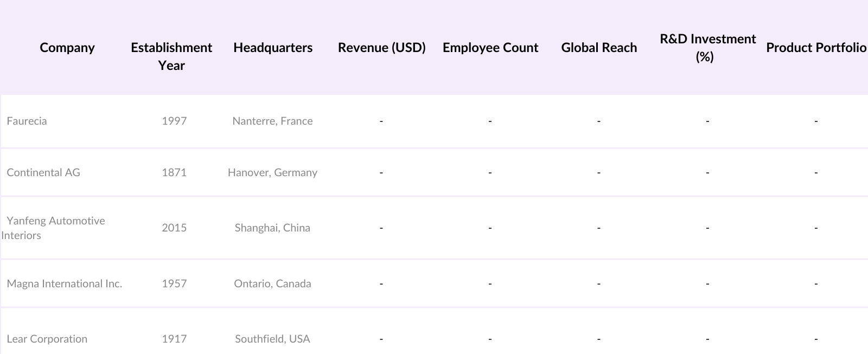Click the Shanghai, China headquarters cell
The width and height of the screenshot is (868, 354).
(x=272, y=228)
